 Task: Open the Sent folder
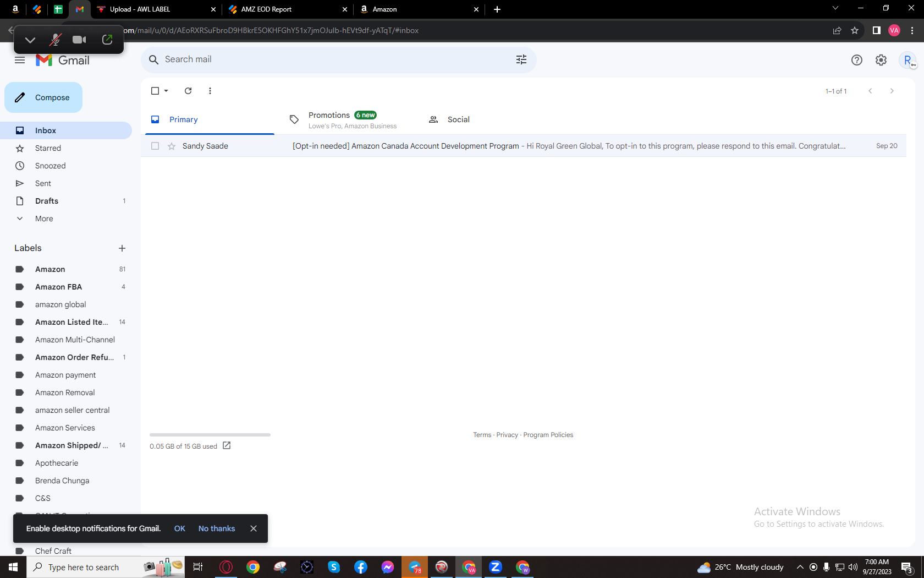click(66, 183)
